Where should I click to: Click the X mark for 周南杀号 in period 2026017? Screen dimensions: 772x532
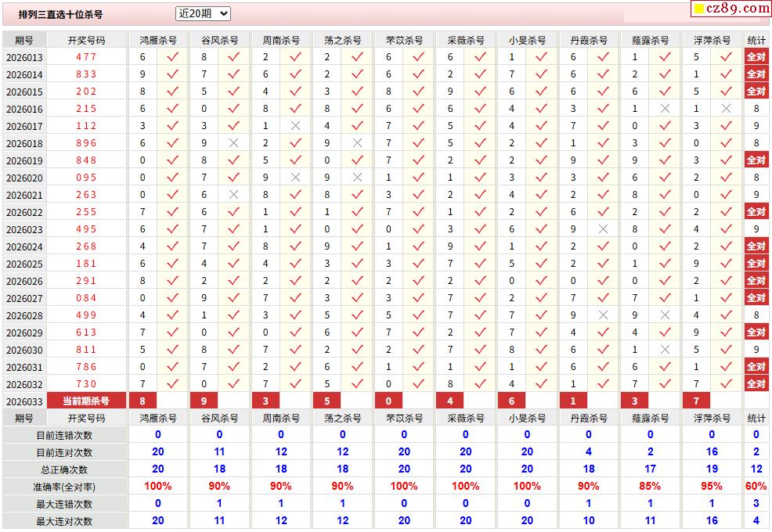[x=295, y=126]
